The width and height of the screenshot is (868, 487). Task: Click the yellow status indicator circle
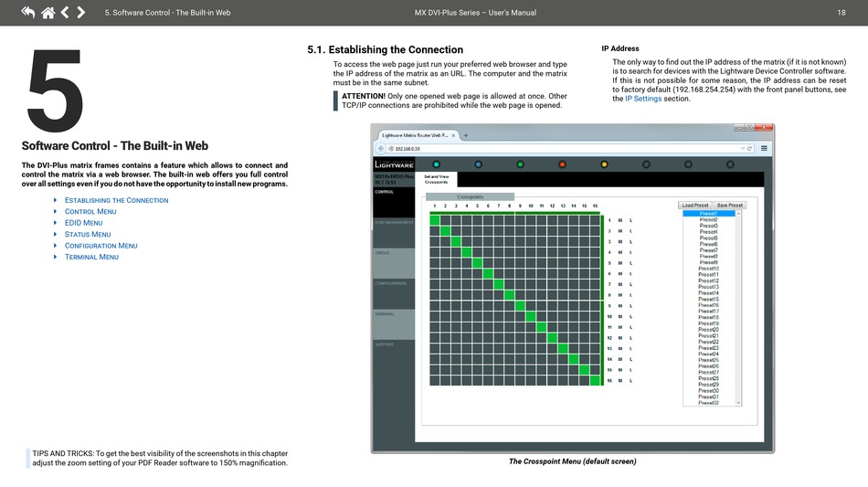(x=604, y=164)
